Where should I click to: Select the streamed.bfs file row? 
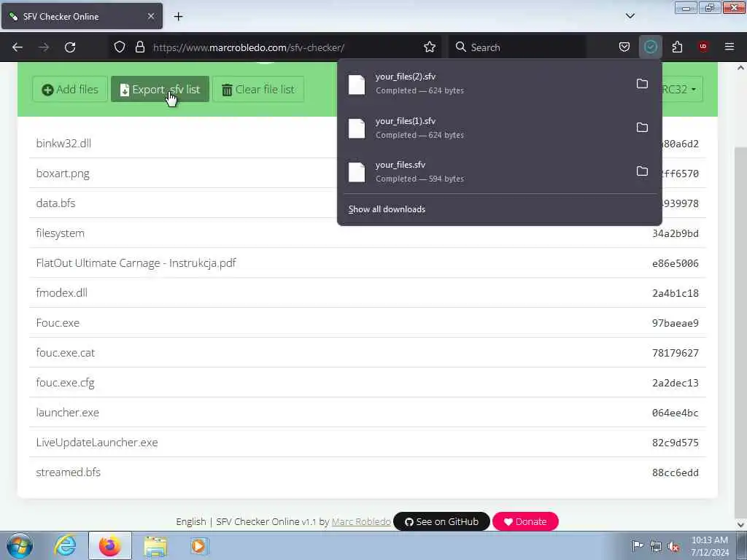[368, 472]
